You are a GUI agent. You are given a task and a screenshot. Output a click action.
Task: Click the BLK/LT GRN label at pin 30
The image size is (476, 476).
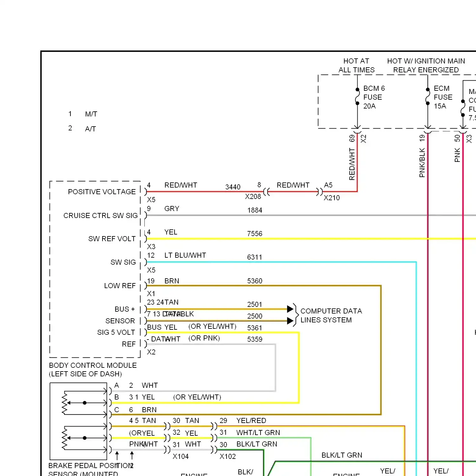pyautogui.click(x=257, y=444)
